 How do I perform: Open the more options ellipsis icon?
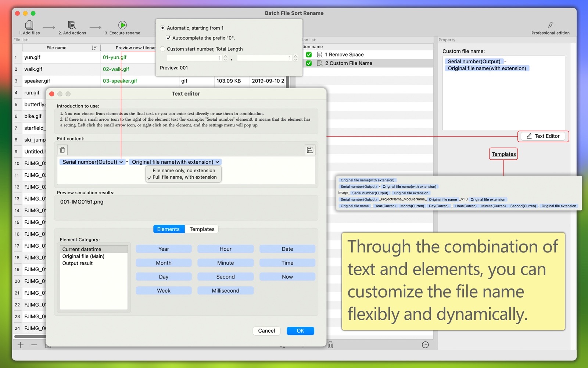coord(425,345)
